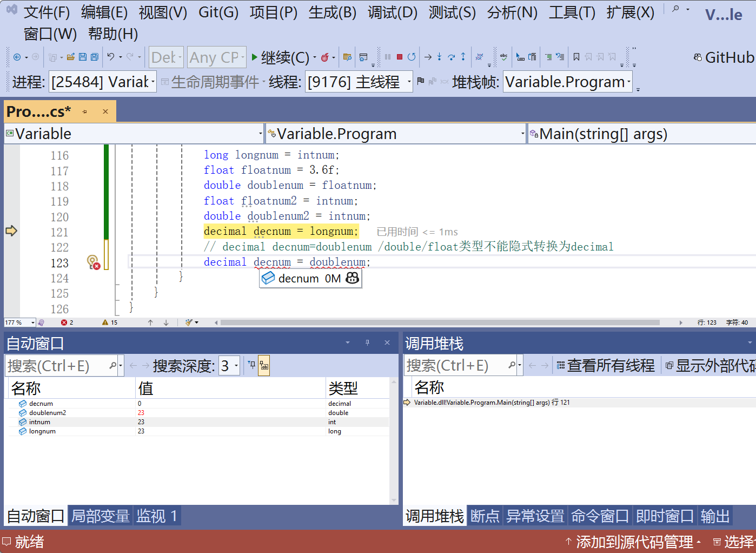Step Over with the curved arrow icon
Screen dimensions: 756x553
pos(452,57)
